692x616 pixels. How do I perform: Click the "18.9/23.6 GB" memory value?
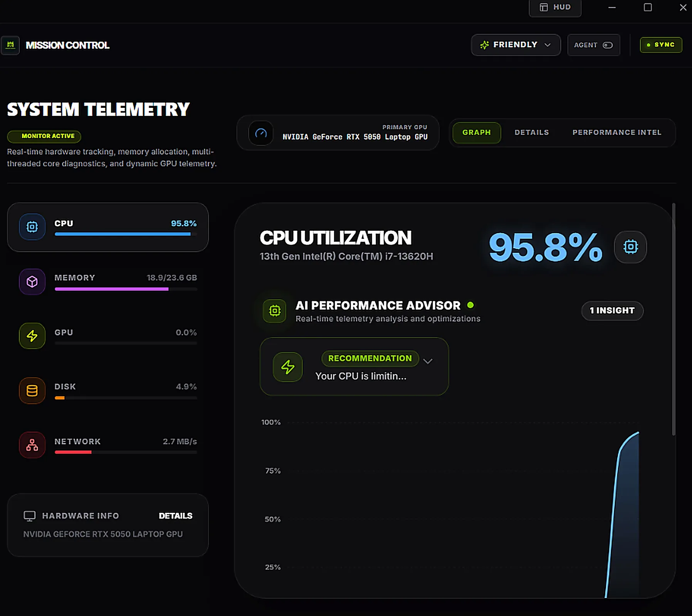click(172, 278)
